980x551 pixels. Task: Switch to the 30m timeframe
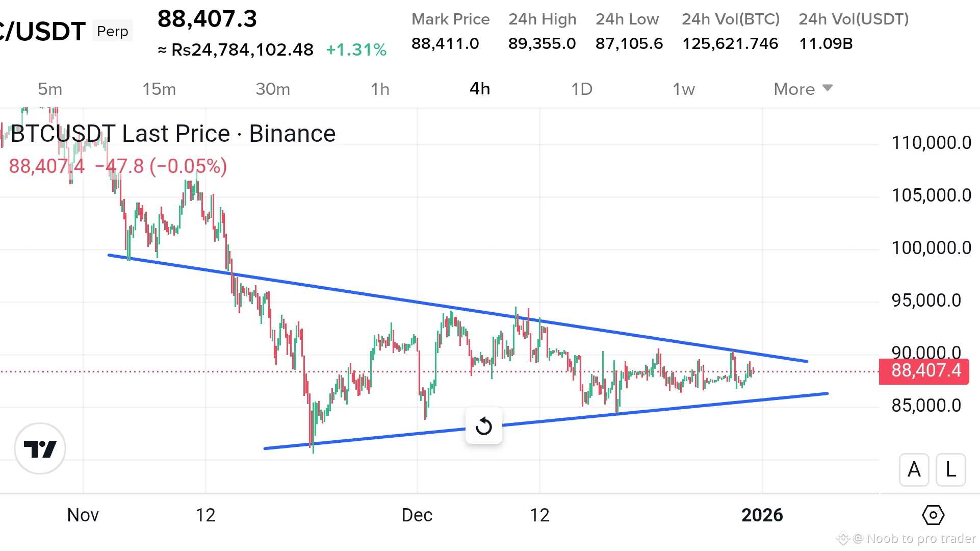tap(273, 89)
